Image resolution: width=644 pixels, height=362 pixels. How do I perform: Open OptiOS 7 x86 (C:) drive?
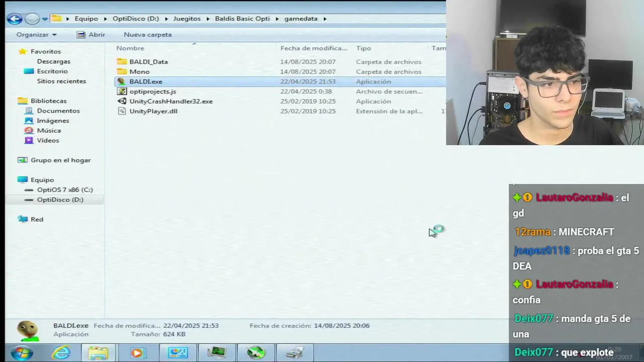pos(64,190)
